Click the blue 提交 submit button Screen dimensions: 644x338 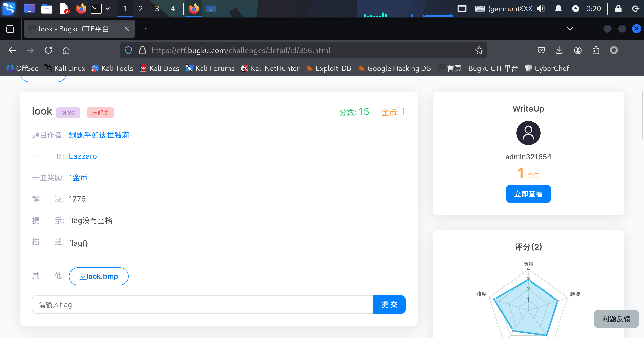point(389,305)
